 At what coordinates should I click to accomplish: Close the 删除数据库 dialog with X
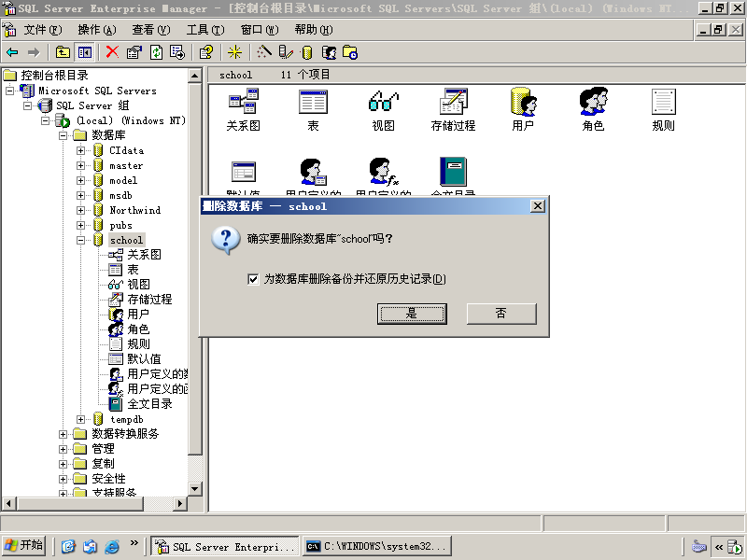[x=538, y=206]
